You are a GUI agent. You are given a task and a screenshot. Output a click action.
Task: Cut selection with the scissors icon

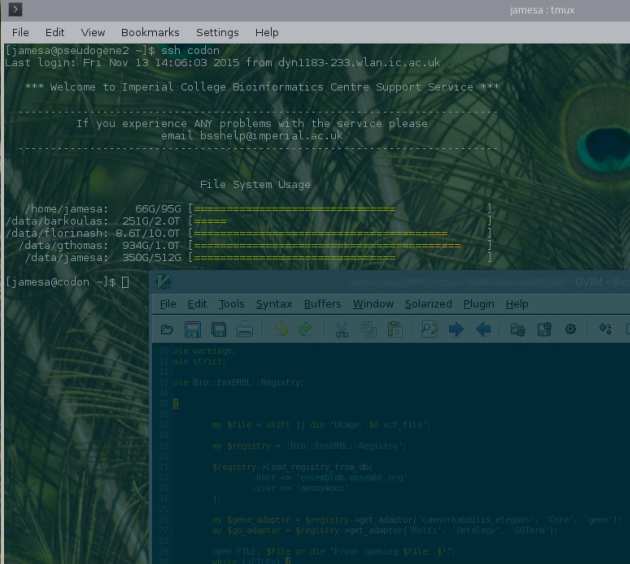tap(342, 329)
